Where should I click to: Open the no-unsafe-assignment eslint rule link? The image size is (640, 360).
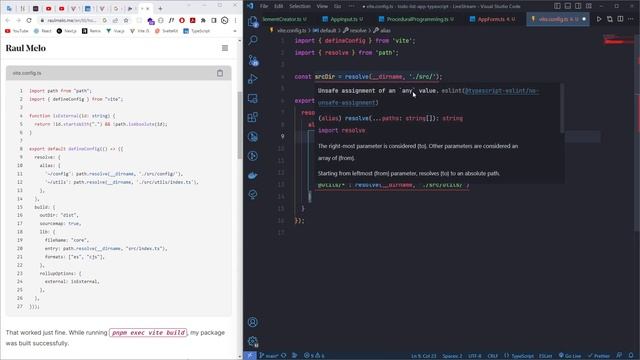502,91
